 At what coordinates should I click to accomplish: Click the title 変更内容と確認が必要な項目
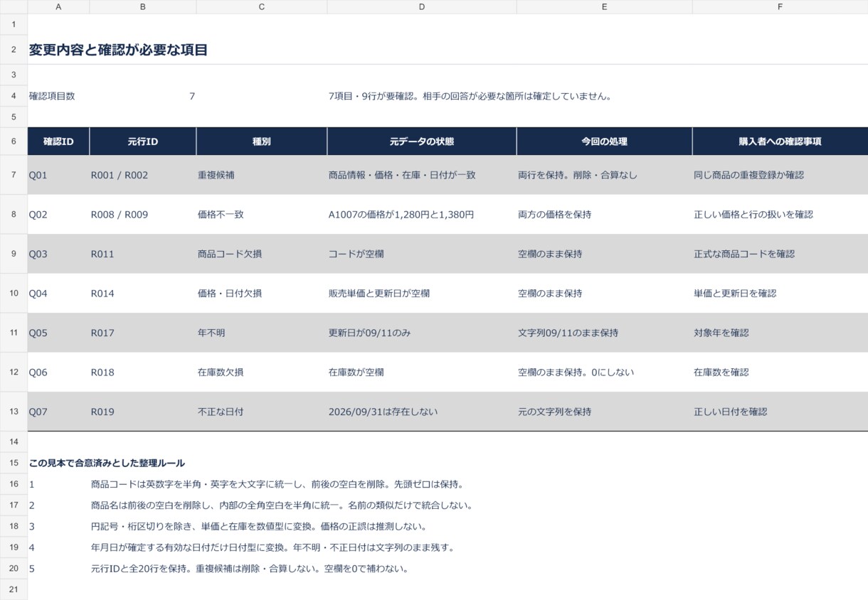click(x=118, y=50)
